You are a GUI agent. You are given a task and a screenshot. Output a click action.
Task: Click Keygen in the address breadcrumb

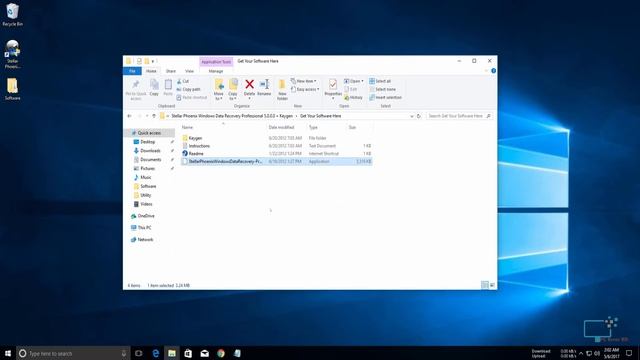pos(286,116)
